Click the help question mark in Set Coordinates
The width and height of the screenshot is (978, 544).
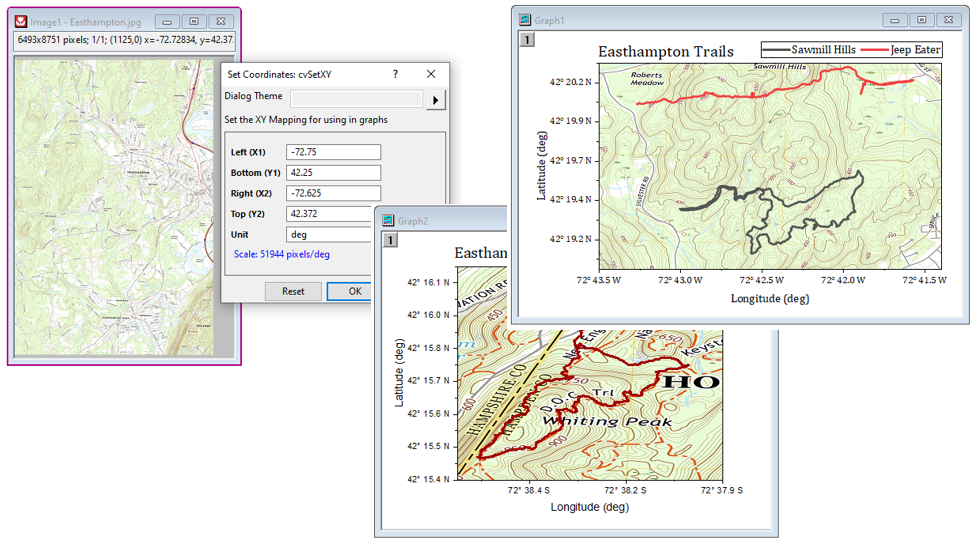tap(395, 74)
